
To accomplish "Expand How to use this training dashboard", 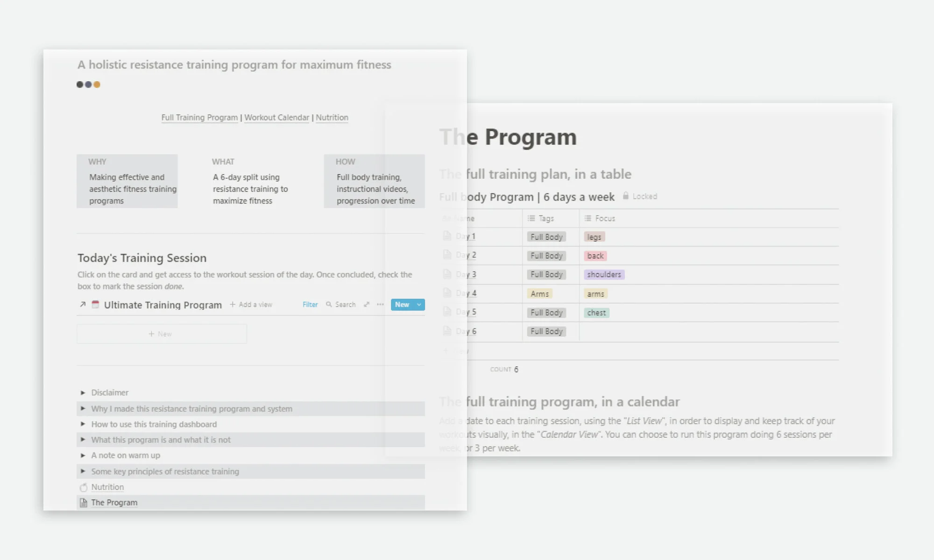I will click(83, 424).
